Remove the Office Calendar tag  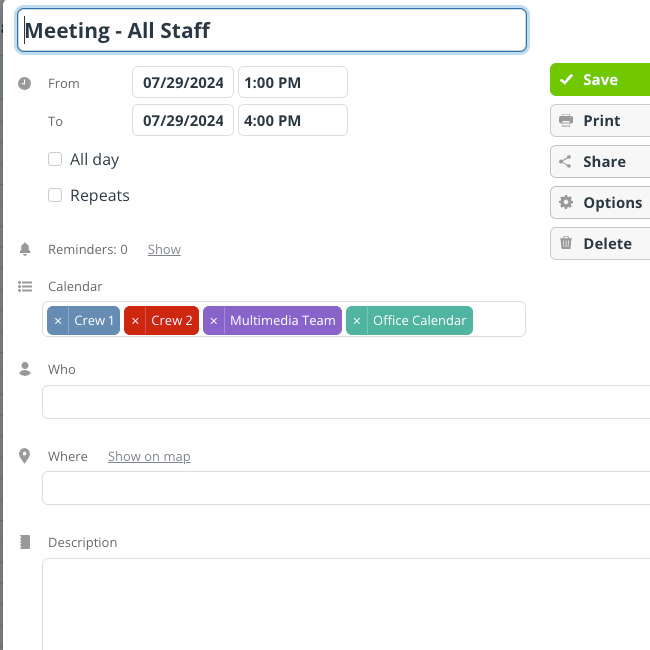coord(357,320)
